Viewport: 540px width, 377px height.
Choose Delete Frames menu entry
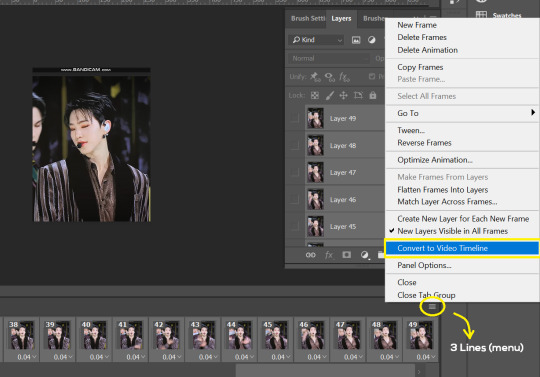[422, 37]
